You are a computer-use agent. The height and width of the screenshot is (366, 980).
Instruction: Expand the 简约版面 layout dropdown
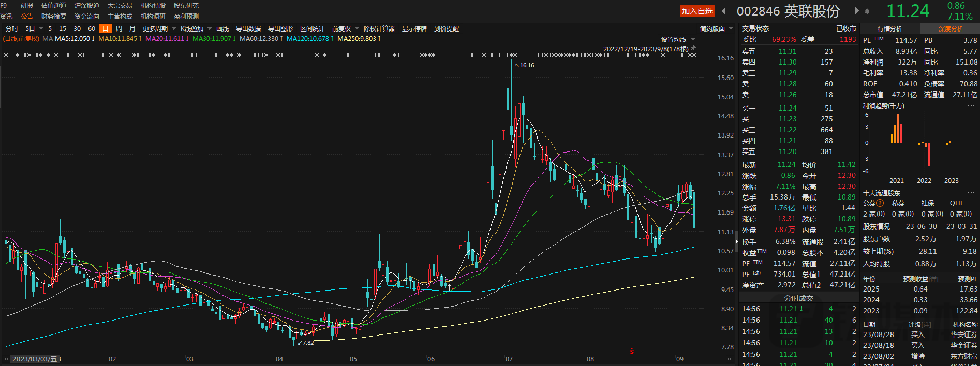716,29
